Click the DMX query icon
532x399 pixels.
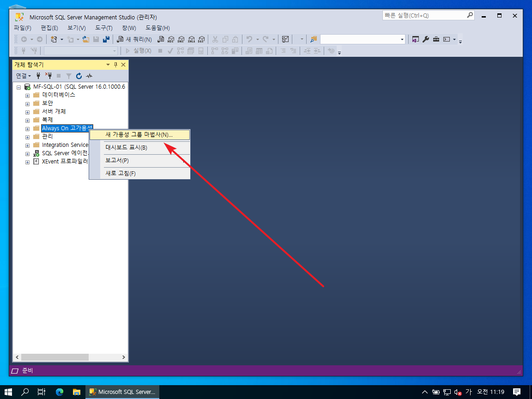click(x=181, y=39)
